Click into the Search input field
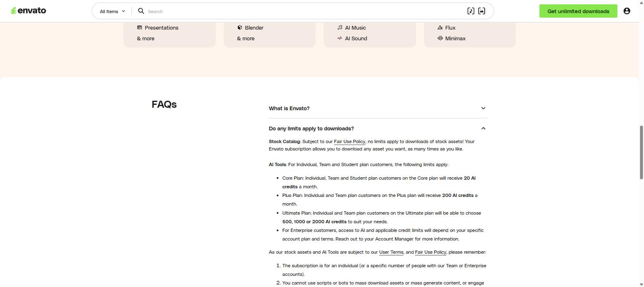The width and height of the screenshot is (644, 287). pos(304,11)
